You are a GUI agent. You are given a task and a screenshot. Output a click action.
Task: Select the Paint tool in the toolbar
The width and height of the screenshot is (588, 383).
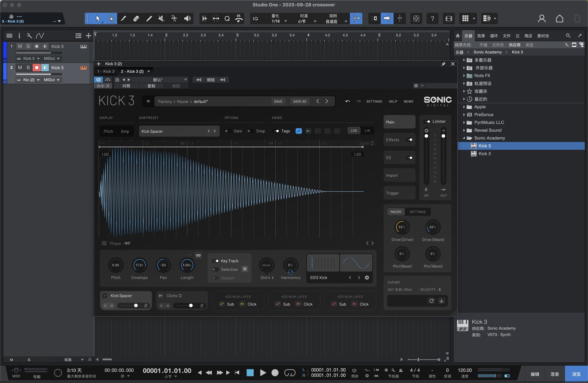point(149,18)
